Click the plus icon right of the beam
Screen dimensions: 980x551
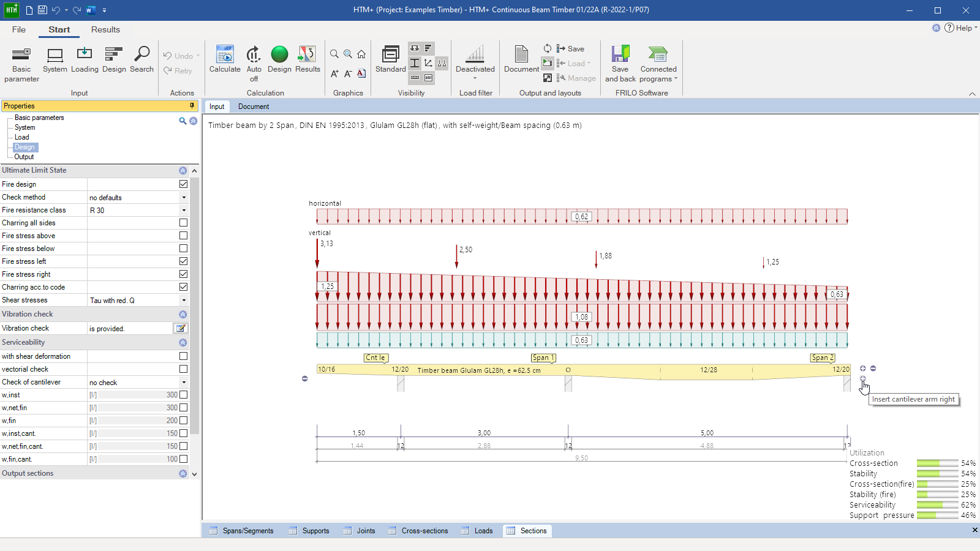tap(862, 369)
